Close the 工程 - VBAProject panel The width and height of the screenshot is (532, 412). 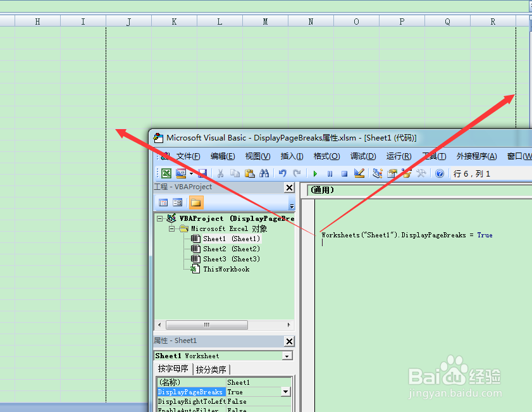290,187
